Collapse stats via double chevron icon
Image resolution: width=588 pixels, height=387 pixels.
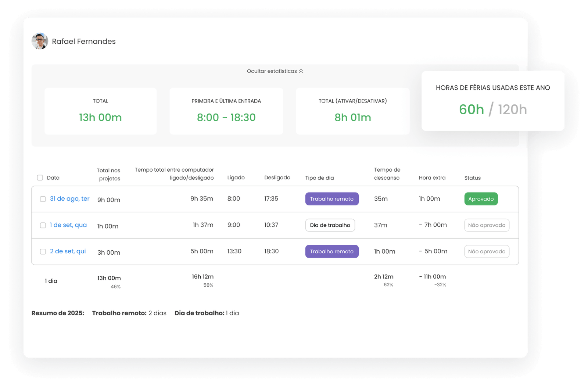click(x=301, y=71)
